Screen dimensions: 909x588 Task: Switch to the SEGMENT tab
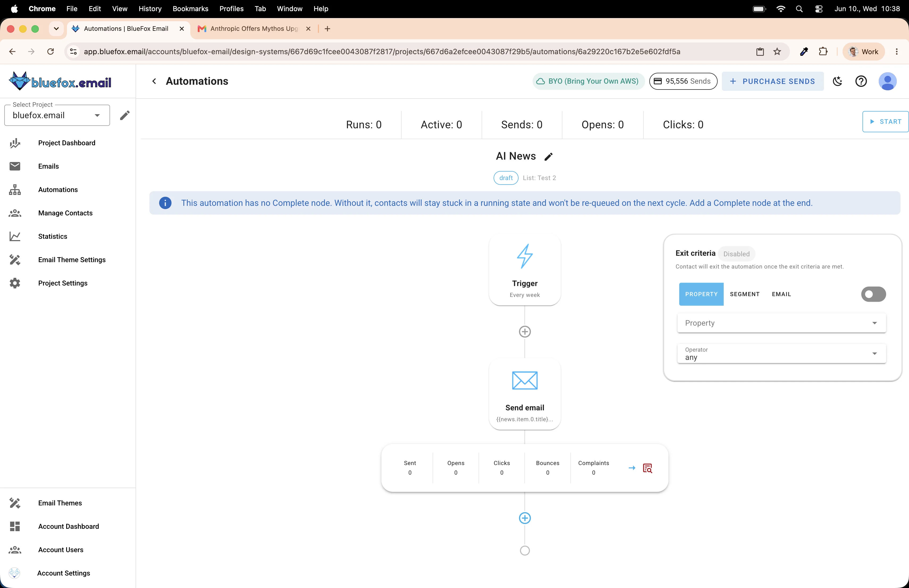[745, 294]
